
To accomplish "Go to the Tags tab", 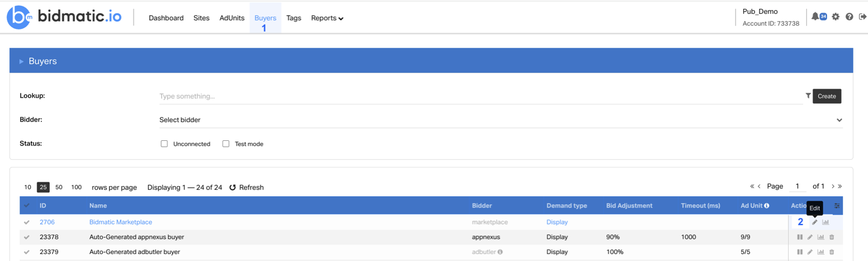I will click(x=294, y=18).
